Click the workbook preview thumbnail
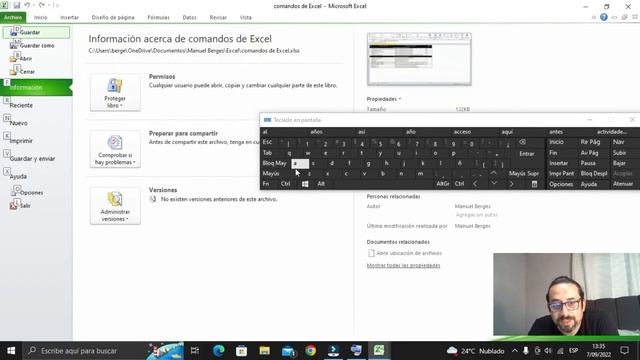This screenshot has height=360, width=640. coord(419,59)
